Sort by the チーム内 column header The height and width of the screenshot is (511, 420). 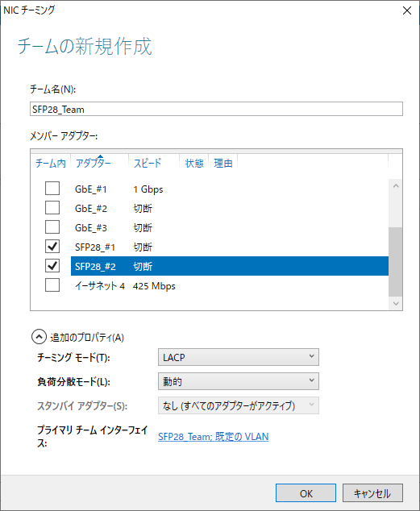coord(51,163)
